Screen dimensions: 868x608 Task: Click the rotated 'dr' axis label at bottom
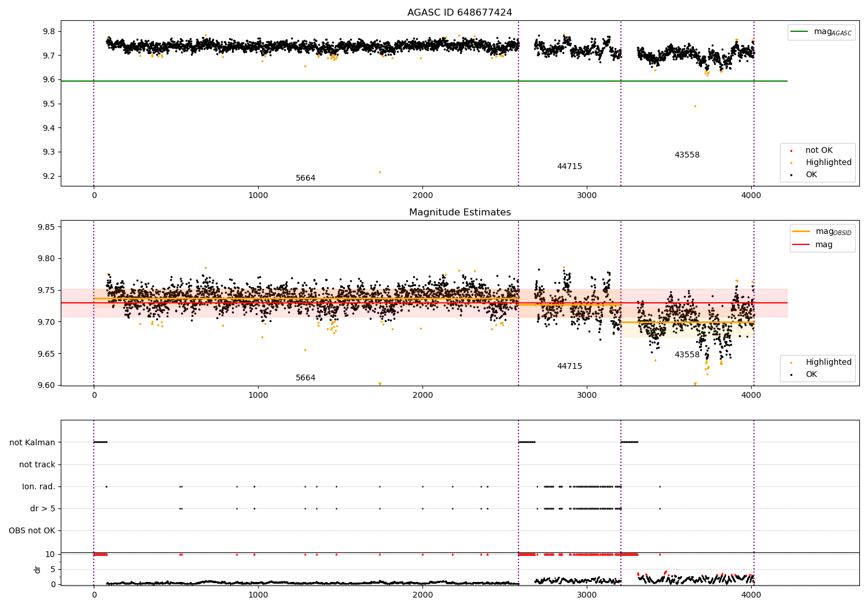(x=38, y=570)
